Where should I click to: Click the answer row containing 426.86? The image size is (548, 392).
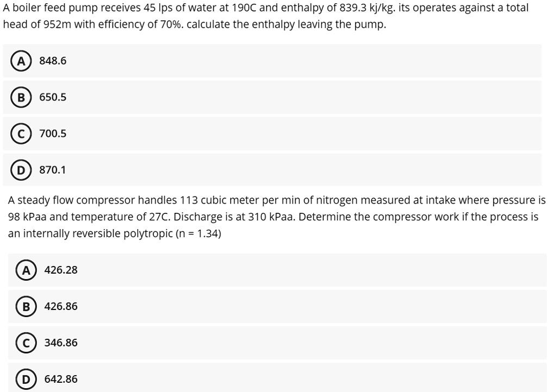pyautogui.click(x=272, y=306)
